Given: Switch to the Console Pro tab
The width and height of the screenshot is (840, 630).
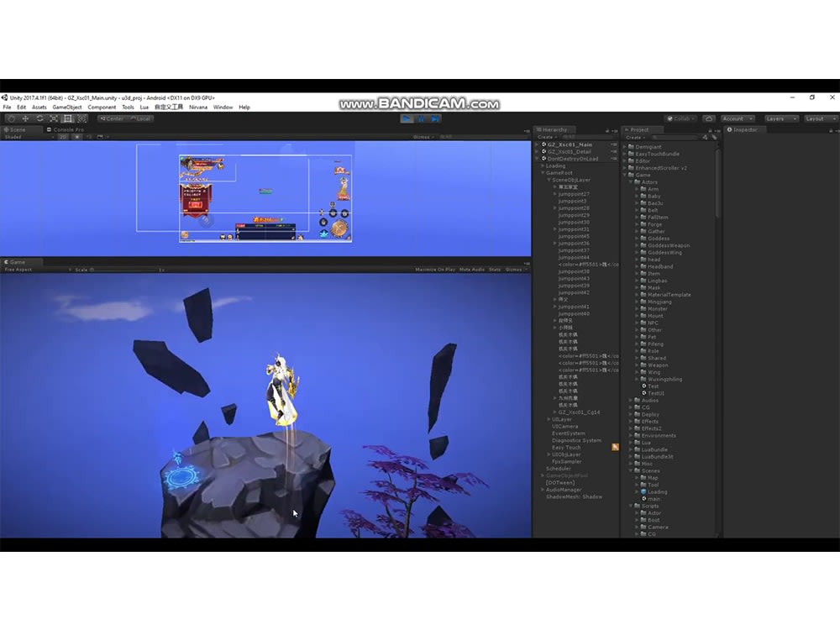Looking at the screenshot, I should [67, 129].
